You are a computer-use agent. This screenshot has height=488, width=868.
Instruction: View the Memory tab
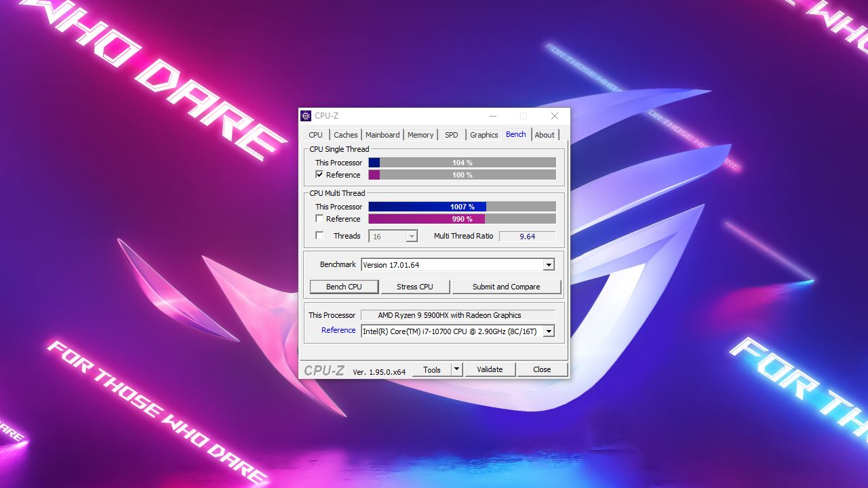tap(420, 135)
